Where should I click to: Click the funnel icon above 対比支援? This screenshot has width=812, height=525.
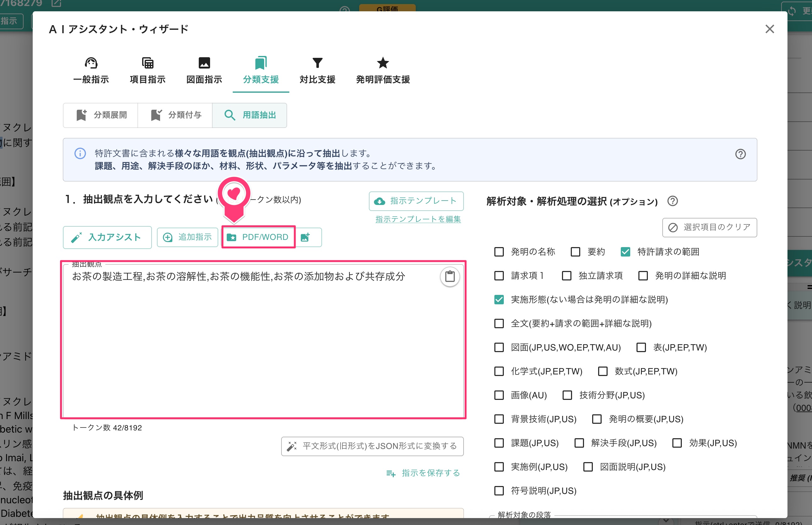(x=318, y=63)
